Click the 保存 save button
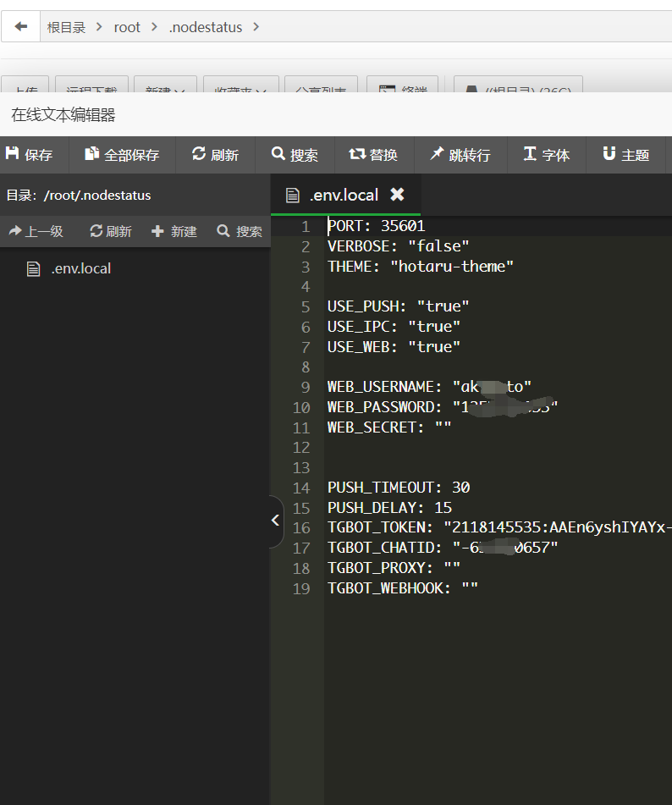Image resolution: width=672 pixels, height=805 pixels. pyautogui.click(x=30, y=155)
